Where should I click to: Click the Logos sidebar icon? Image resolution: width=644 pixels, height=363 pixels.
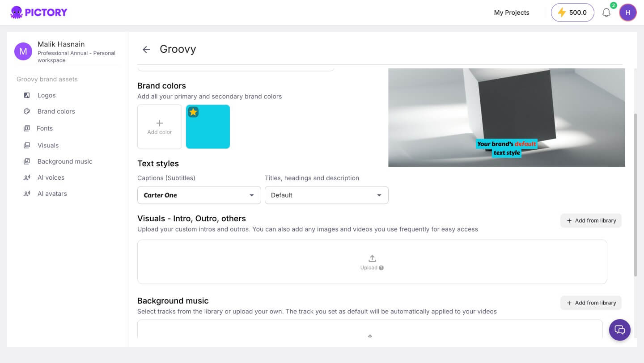(27, 95)
